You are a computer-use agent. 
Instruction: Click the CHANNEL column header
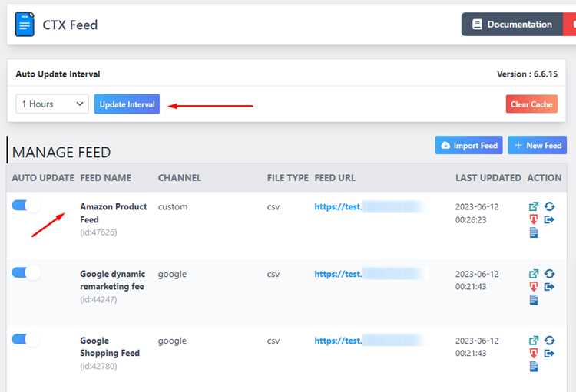tap(180, 178)
